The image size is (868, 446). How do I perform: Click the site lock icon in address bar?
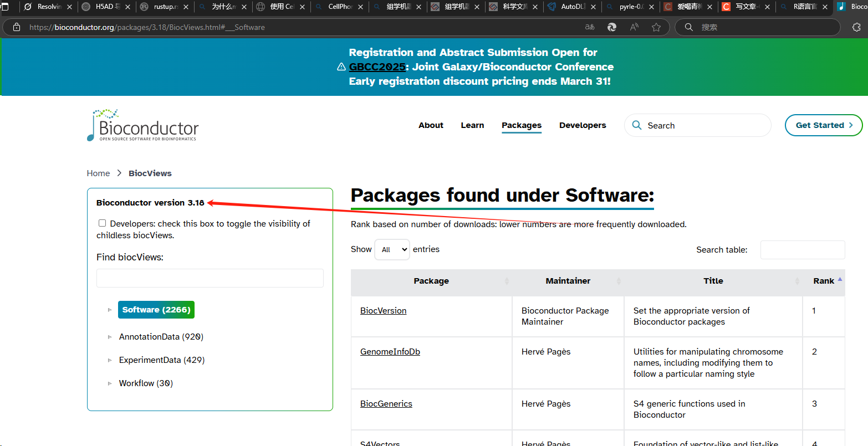[16, 27]
